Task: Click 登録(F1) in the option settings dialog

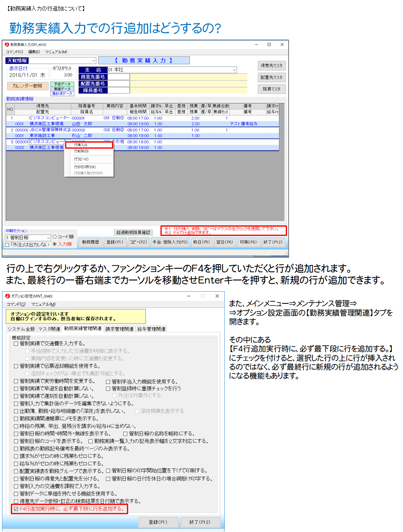Action: pyautogui.click(x=158, y=522)
